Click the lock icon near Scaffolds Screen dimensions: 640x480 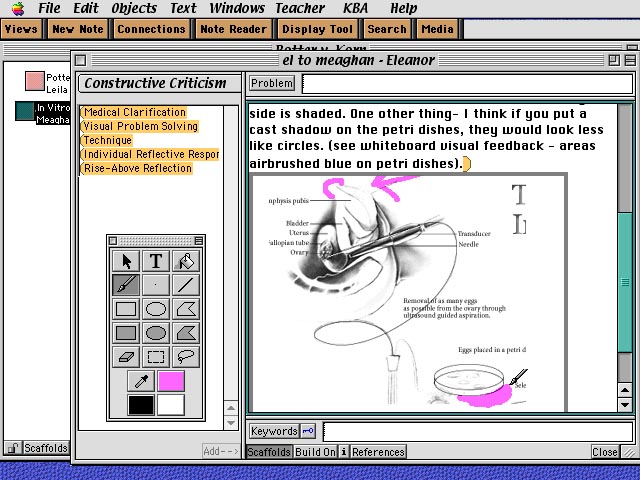(x=12, y=448)
